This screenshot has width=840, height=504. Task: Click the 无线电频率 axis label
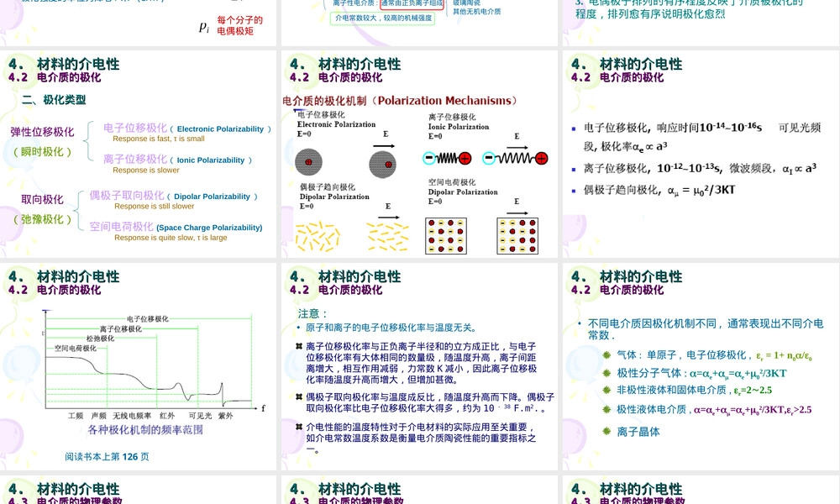[132, 416]
